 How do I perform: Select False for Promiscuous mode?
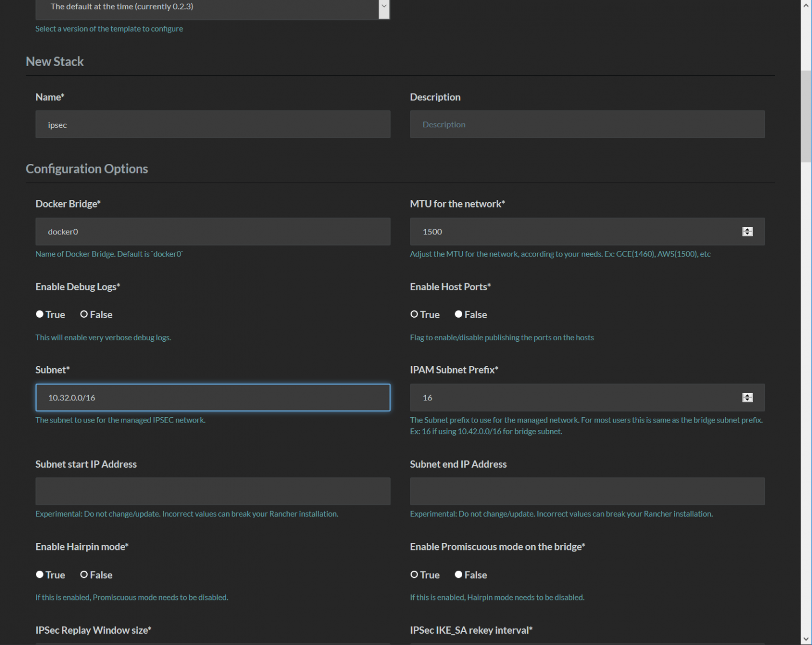[x=458, y=575]
